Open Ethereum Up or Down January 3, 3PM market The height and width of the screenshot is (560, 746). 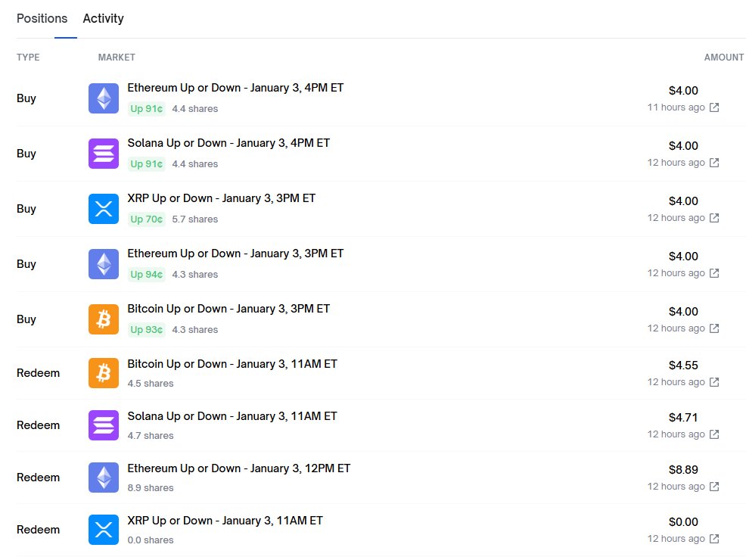pyautogui.click(x=235, y=254)
